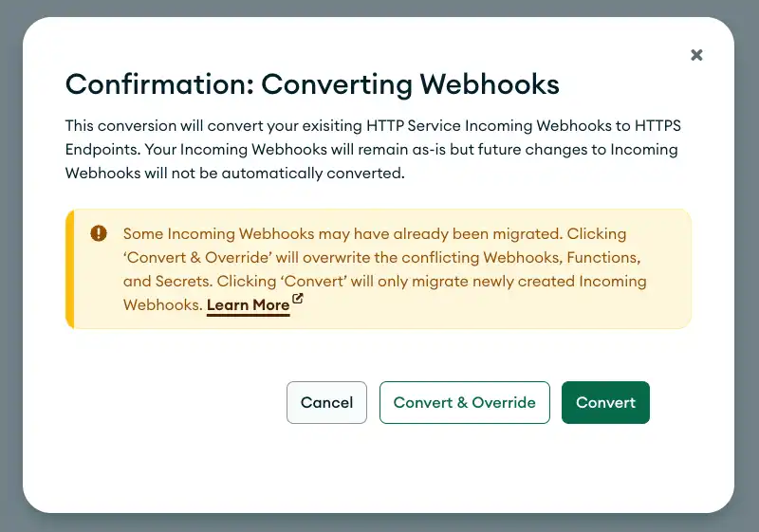The width and height of the screenshot is (759, 532).
Task: Confirm with the green Convert button
Action: (605, 402)
